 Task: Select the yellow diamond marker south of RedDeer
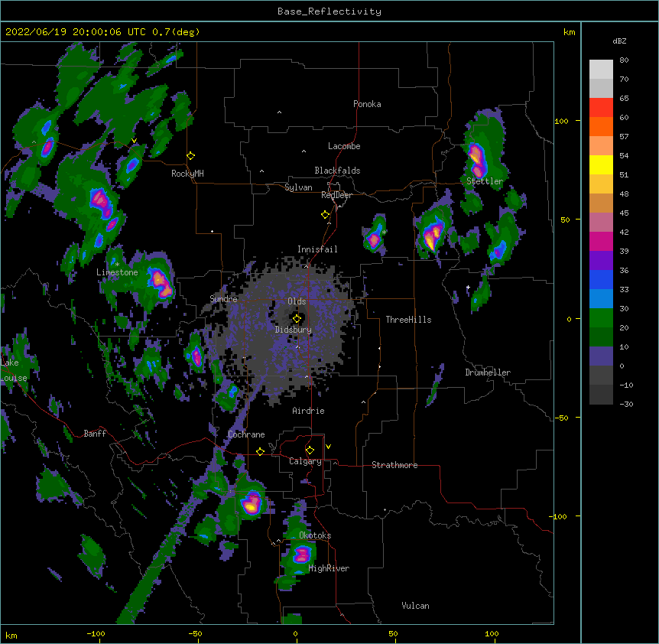click(326, 215)
